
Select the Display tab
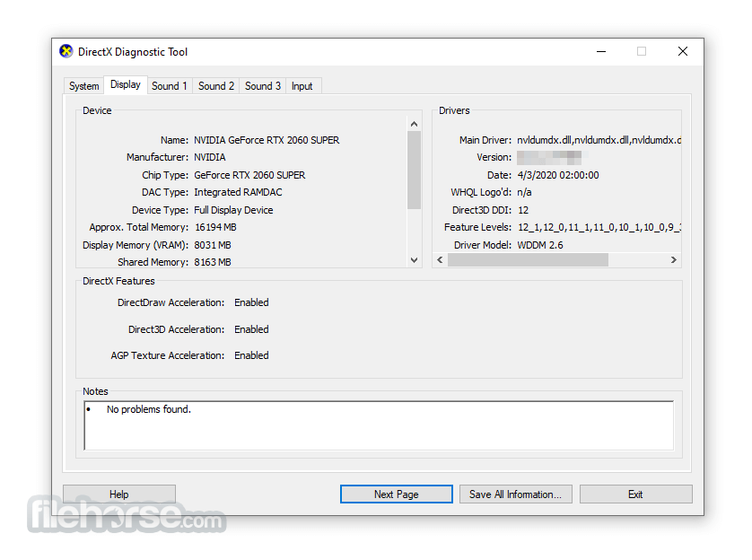click(126, 85)
